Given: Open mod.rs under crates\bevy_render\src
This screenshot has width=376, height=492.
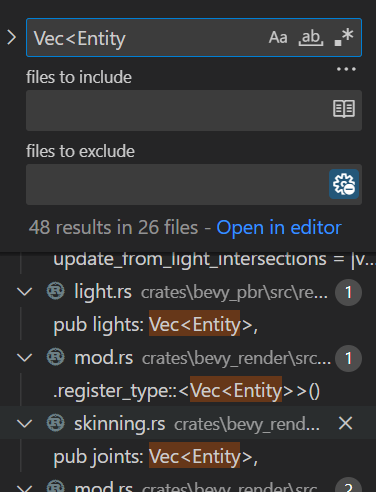Looking at the screenshot, I should point(104,358).
